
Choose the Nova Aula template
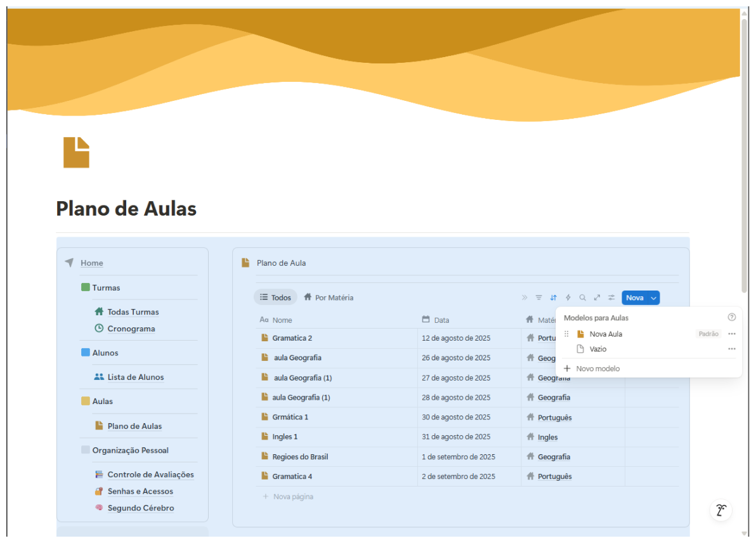[606, 334]
